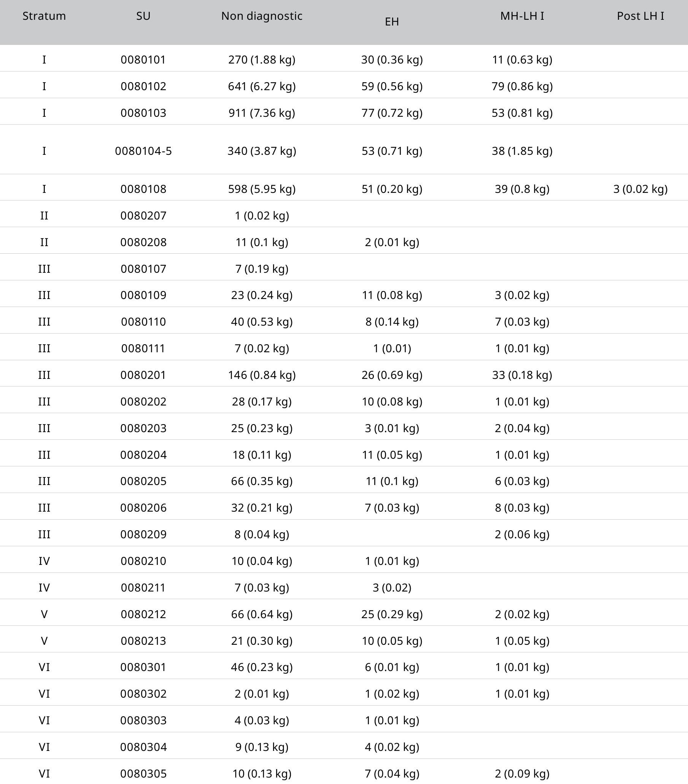This screenshot has height=784, width=688.
Task: Select the Post LH I value for SU 0080108
Action: [640, 189]
